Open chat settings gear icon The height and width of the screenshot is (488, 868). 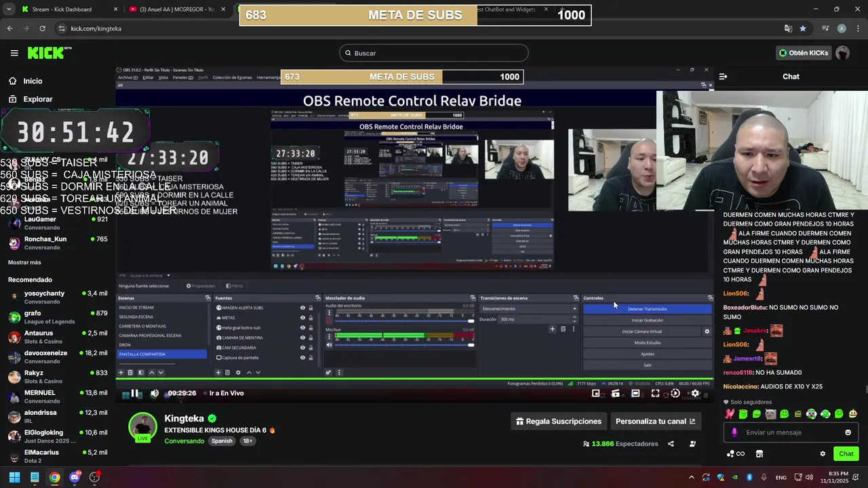coord(823,453)
